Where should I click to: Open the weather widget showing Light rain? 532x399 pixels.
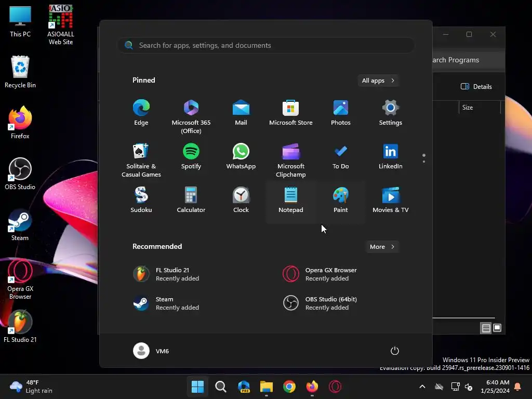31,387
